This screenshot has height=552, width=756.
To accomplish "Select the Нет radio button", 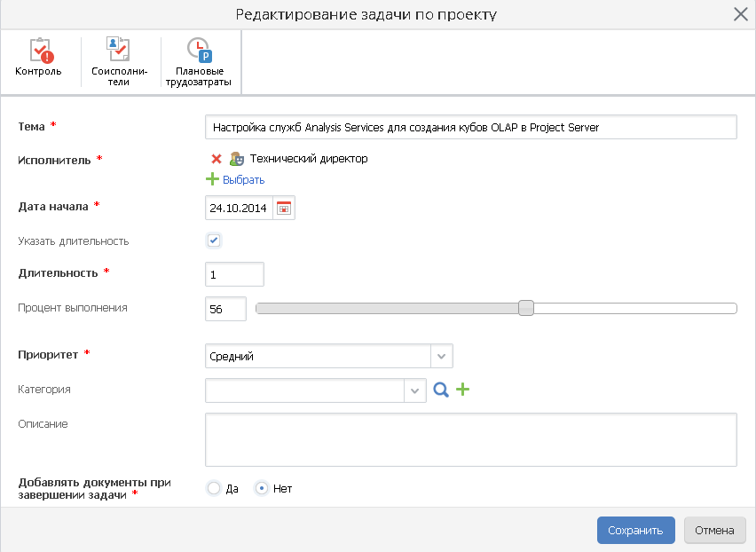I will coord(262,488).
